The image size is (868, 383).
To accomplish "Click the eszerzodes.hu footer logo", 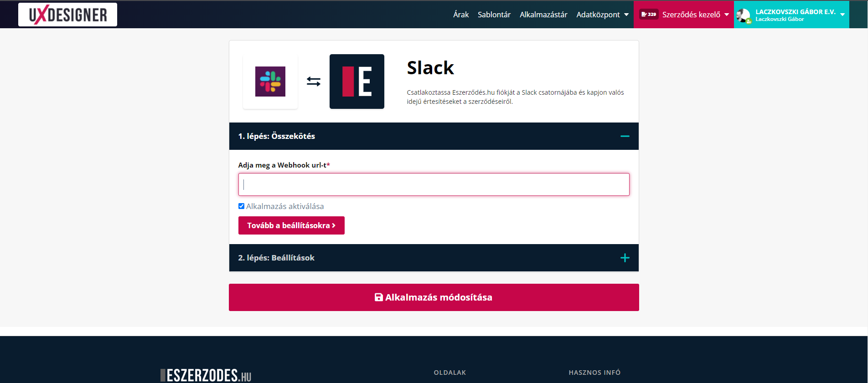I will tap(206, 375).
